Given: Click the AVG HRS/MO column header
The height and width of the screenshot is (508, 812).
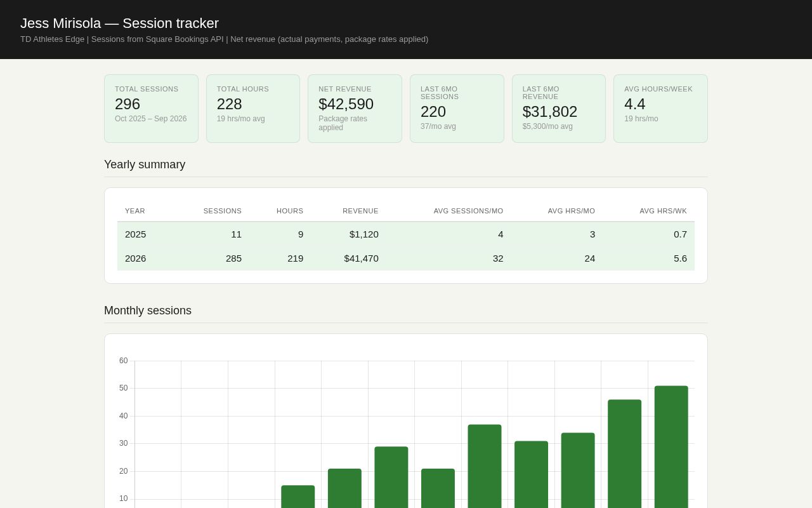Looking at the screenshot, I should [x=572, y=211].
